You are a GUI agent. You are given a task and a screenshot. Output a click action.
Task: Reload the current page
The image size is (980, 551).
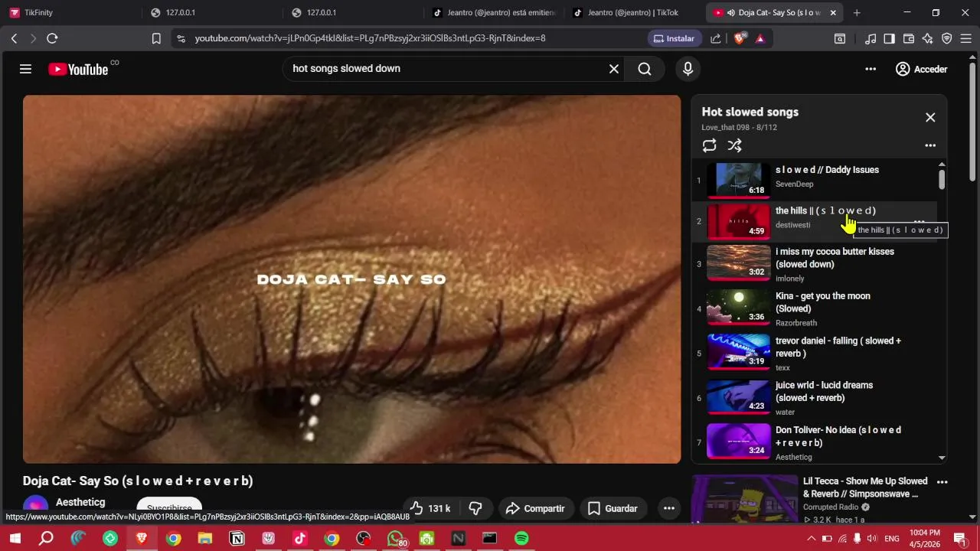52,38
